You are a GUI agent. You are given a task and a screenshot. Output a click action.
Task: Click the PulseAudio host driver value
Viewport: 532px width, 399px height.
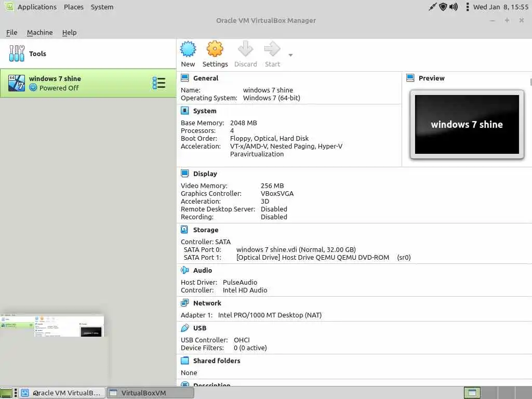coord(240,282)
